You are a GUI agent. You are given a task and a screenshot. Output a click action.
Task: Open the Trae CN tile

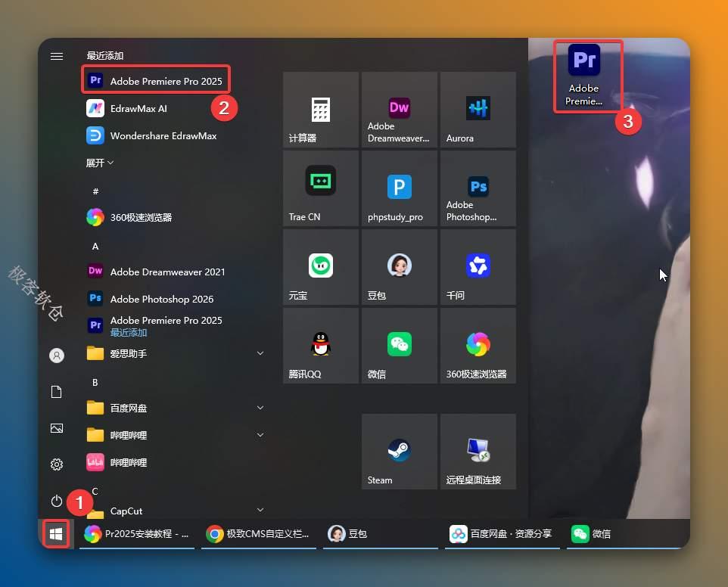[321, 188]
